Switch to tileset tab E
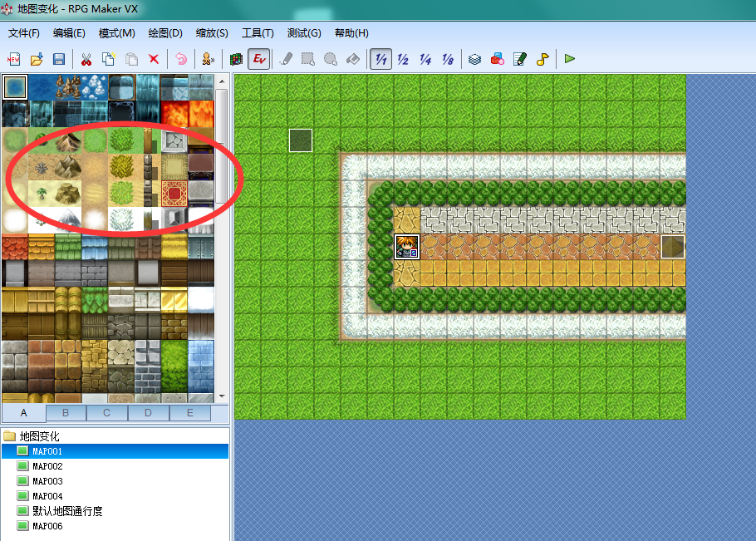The height and width of the screenshot is (541, 756). point(190,413)
